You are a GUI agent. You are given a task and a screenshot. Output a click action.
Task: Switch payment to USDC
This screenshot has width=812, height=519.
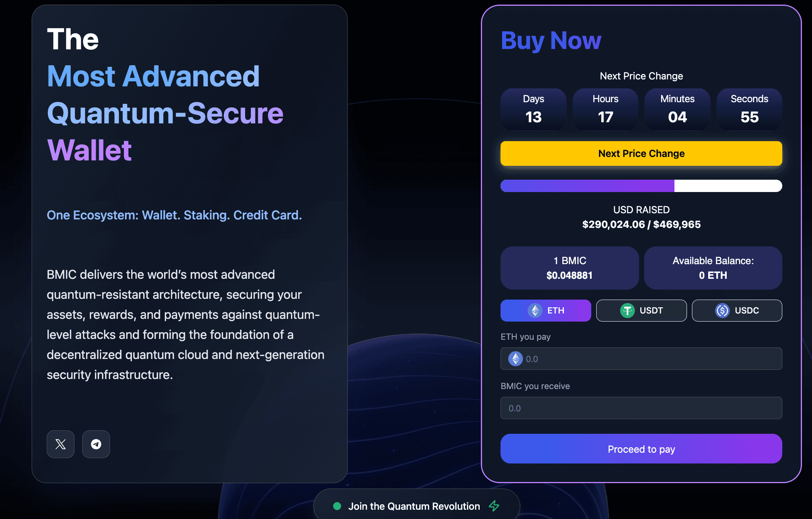click(x=737, y=310)
